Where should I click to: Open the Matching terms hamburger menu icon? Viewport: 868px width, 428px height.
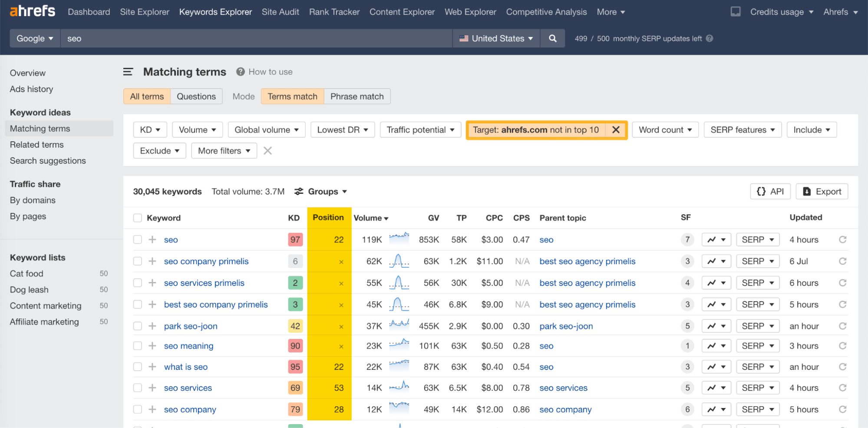click(x=128, y=72)
